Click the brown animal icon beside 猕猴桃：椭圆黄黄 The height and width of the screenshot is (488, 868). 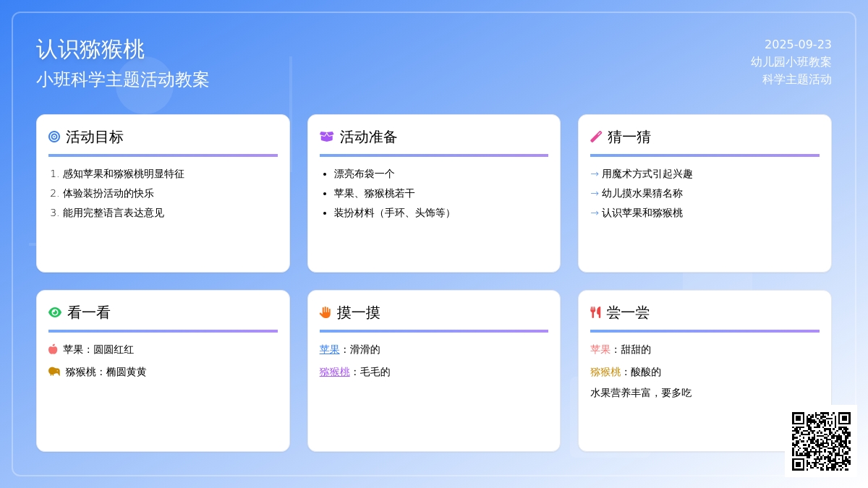54,372
